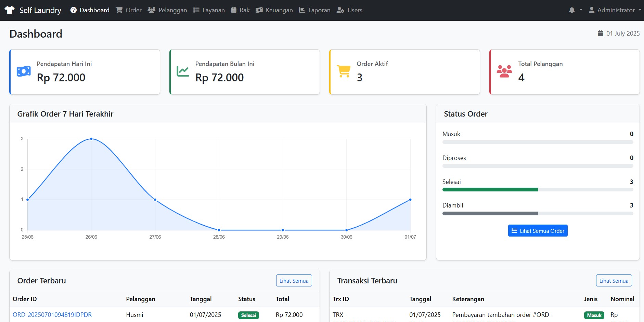Click the red people icon in Total Pelanggan
This screenshot has height=322, width=644.
504,71
